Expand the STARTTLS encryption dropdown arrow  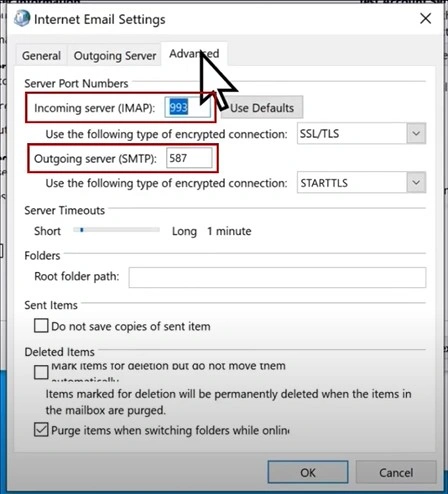click(x=416, y=182)
